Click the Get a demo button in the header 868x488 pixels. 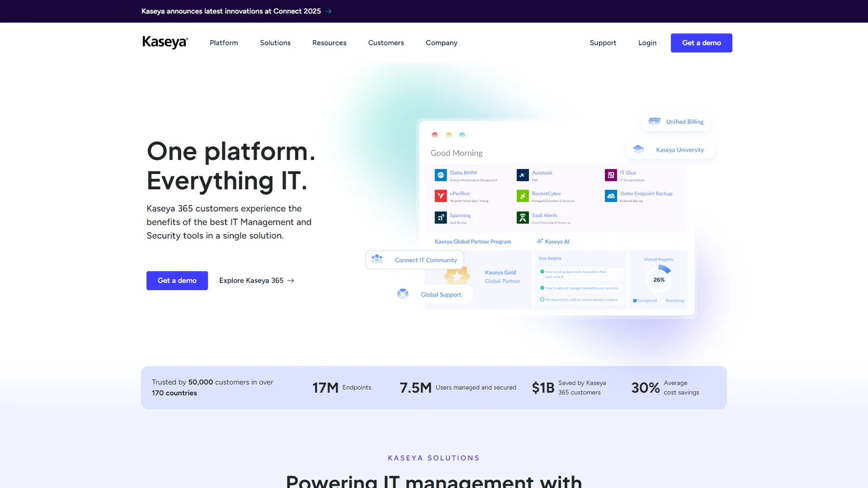coord(701,43)
